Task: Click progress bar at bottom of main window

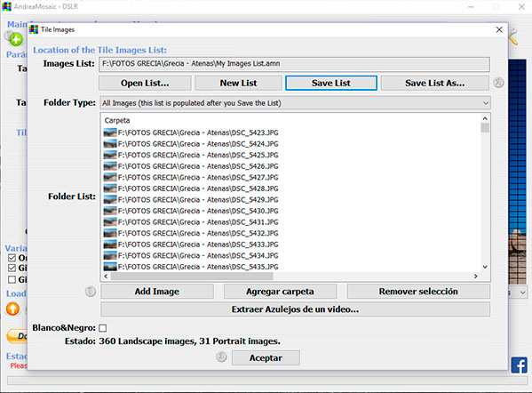Action: (267, 381)
